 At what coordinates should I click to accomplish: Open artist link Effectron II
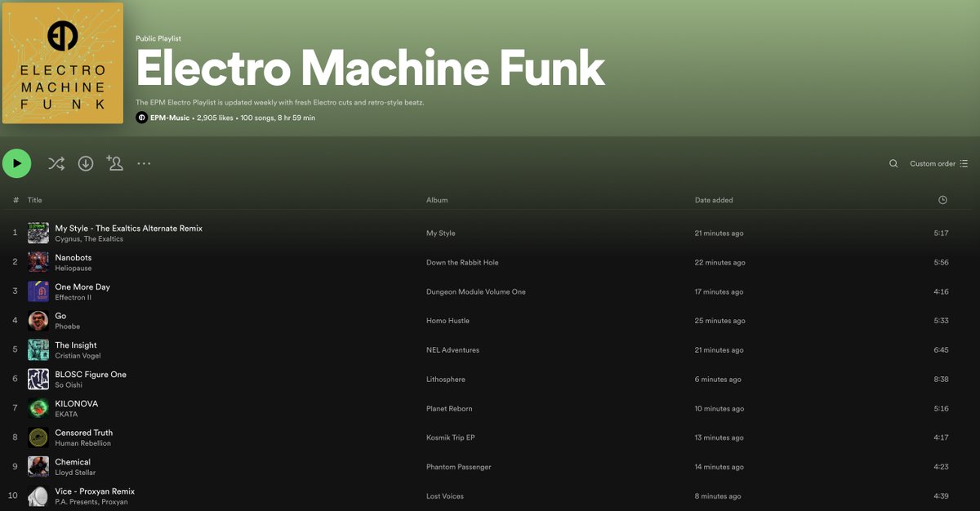[73, 298]
